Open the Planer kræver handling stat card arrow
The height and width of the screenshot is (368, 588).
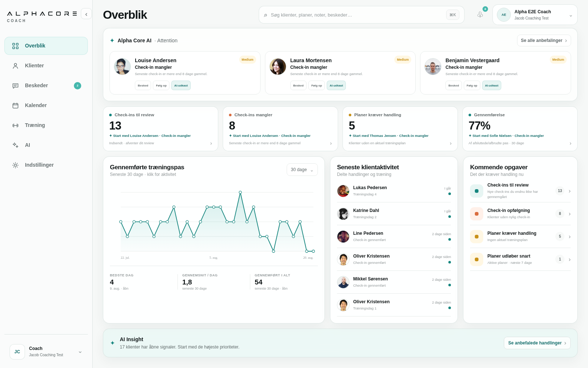tap(451, 144)
